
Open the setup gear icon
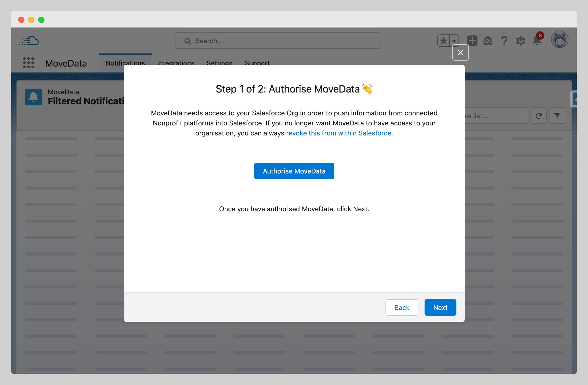[521, 41]
